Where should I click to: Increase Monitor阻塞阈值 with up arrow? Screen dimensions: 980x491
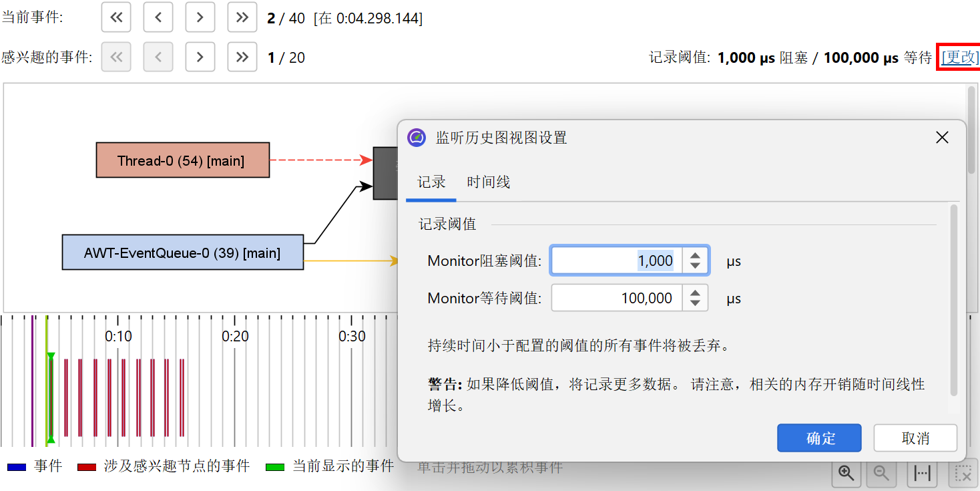tap(695, 255)
